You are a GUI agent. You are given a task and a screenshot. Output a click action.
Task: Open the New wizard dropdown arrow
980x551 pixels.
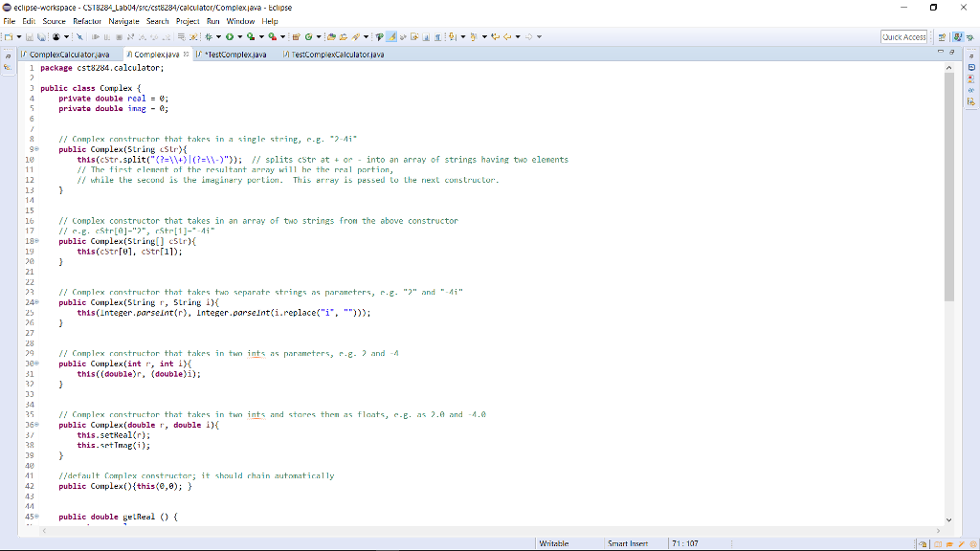17,35
